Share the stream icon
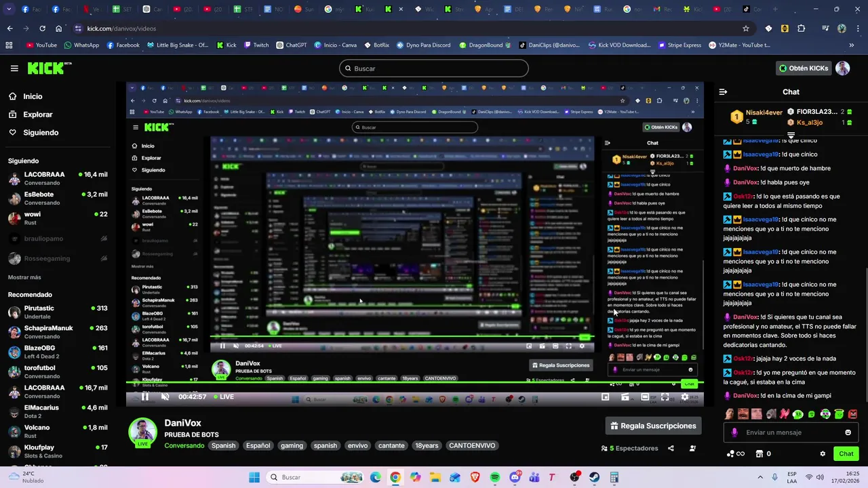The width and height of the screenshot is (868, 488). pyautogui.click(x=671, y=448)
